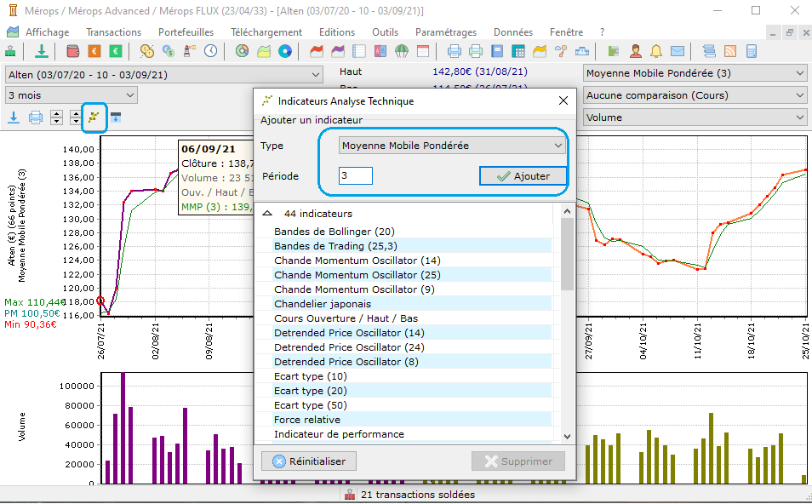812x504 pixels.
Task: Click the red area chart icon
Action: [x=317, y=51]
